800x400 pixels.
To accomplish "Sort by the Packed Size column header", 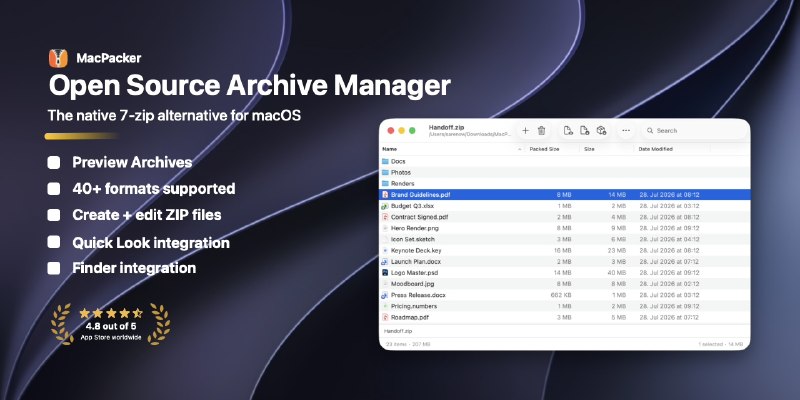I will coord(544,149).
